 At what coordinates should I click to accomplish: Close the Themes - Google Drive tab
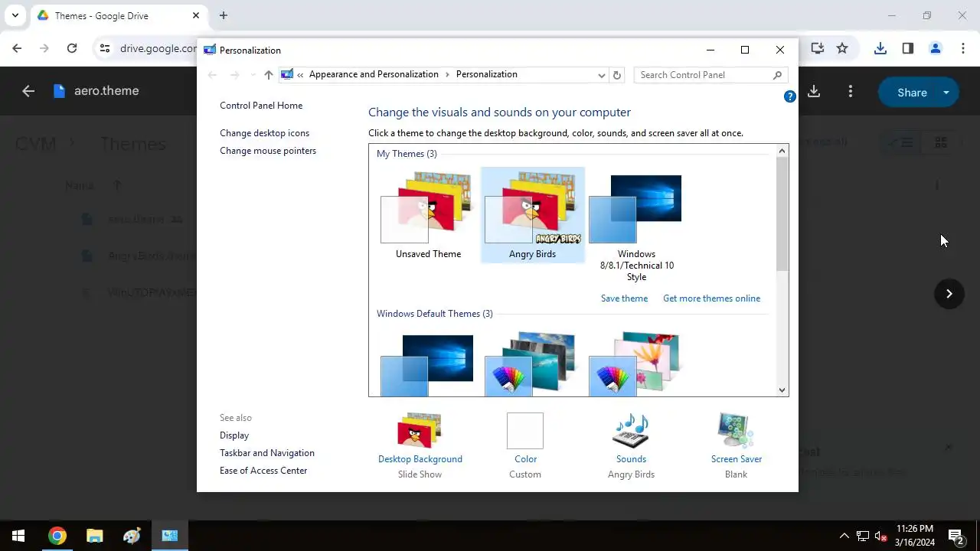click(196, 15)
